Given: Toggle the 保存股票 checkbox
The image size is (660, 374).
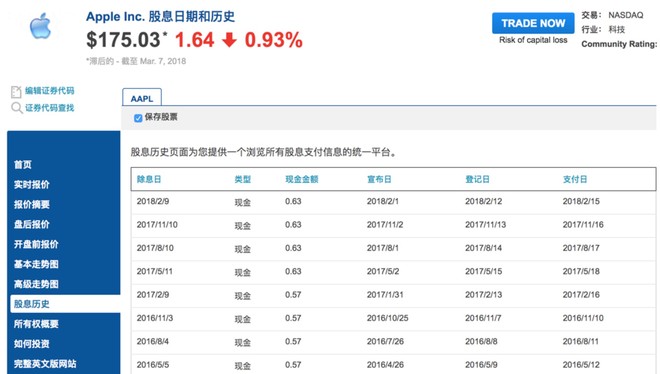Looking at the screenshot, I should (138, 118).
